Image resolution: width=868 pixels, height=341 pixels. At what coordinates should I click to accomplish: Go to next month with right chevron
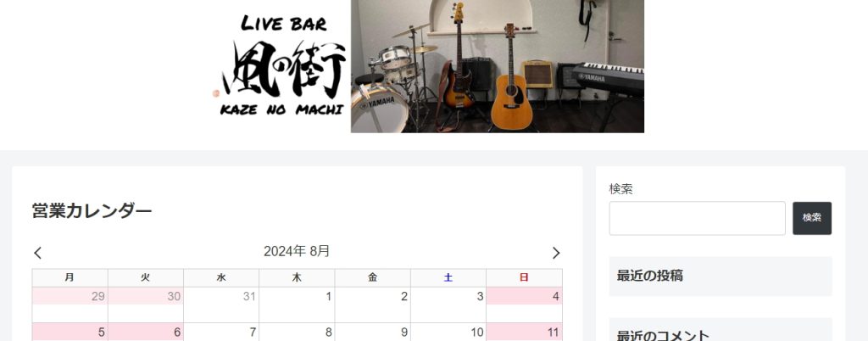pos(556,253)
